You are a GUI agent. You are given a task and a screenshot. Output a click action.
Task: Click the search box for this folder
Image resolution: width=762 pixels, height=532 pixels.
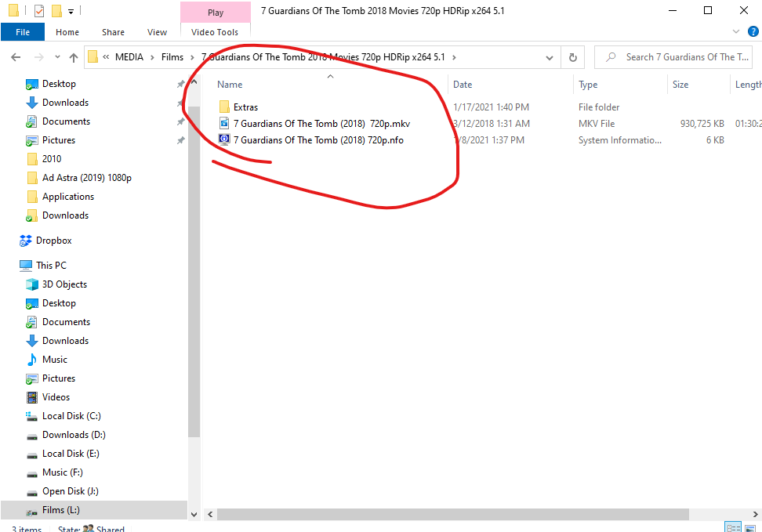click(673, 57)
